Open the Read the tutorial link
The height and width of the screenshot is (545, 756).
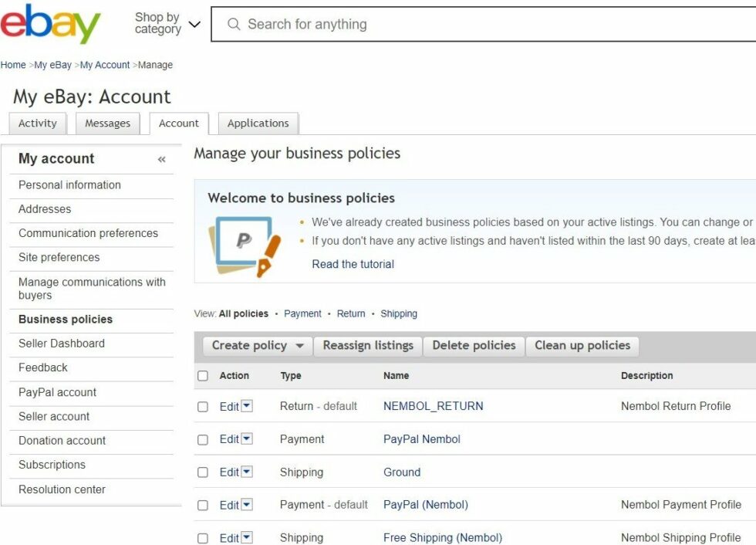pos(353,264)
